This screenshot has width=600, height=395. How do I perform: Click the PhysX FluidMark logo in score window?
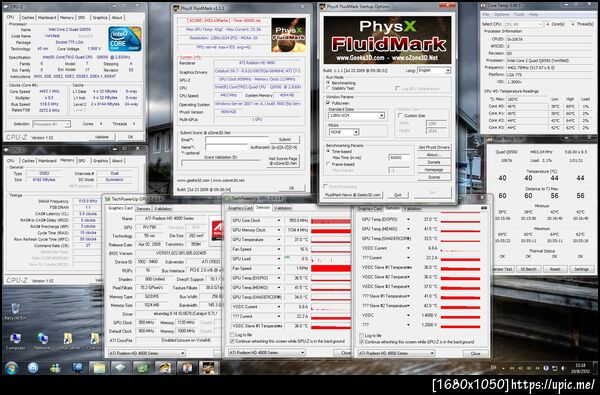(x=289, y=35)
